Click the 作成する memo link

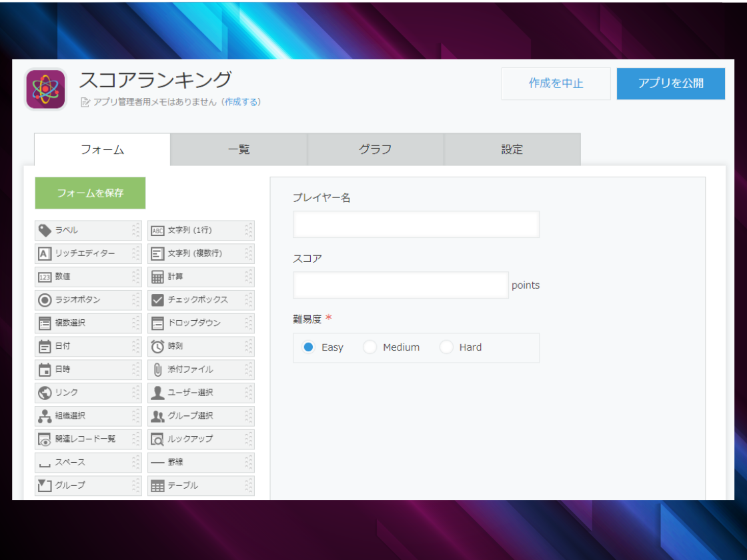click(240, 102)
